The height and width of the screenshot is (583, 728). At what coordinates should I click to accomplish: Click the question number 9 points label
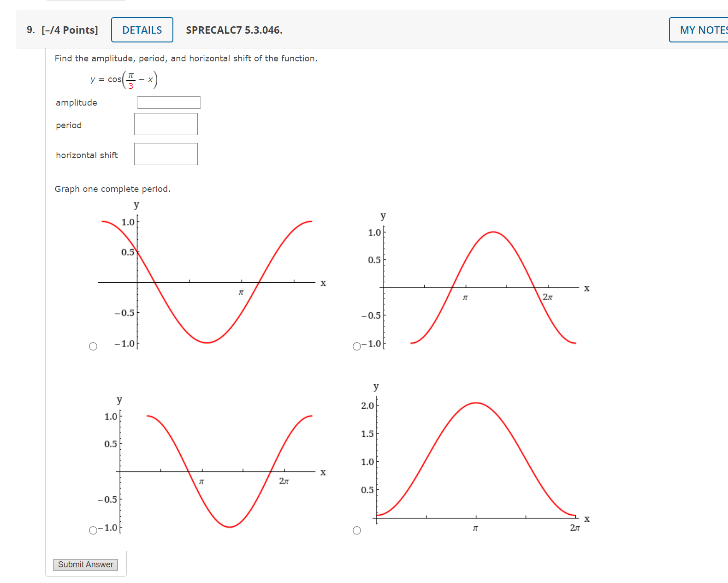coord(63,30)
